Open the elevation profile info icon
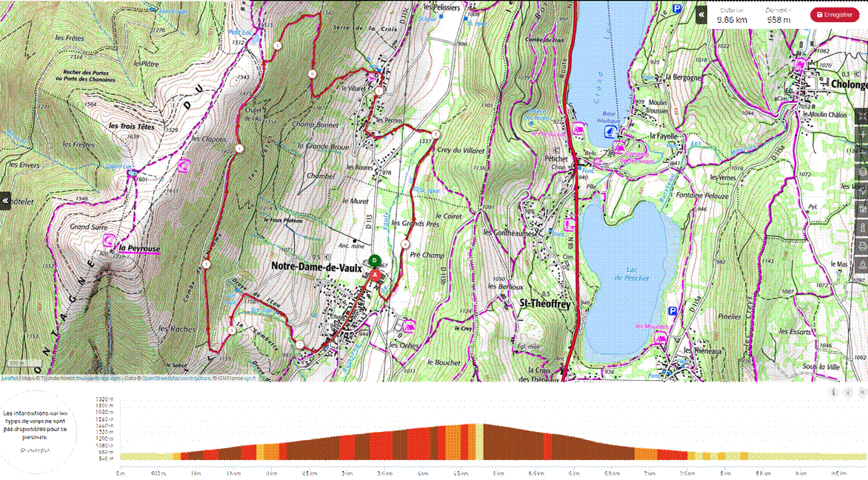The width and height of the screenshot is (868, 480). pos(834,393)
